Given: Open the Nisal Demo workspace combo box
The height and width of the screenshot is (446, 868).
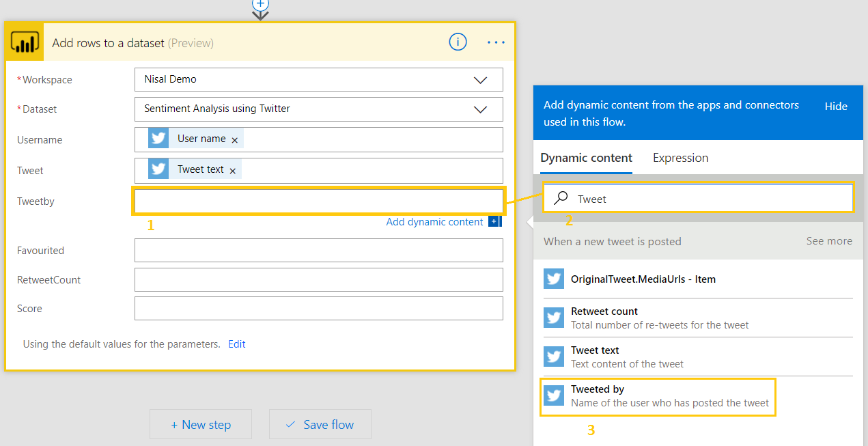Looking at the screenshot, I should click(x=319, y=79).
